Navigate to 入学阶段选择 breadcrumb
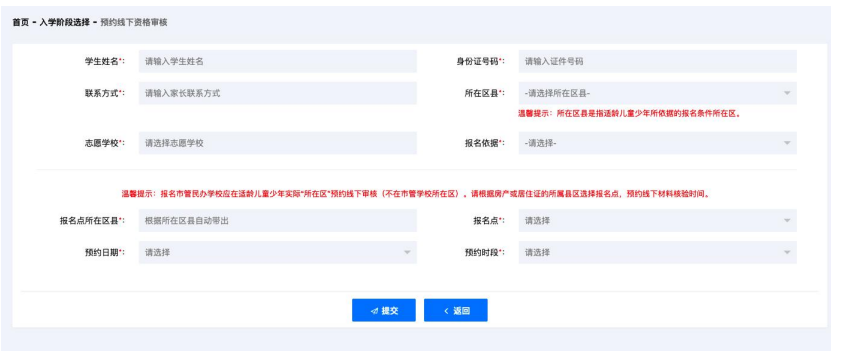This screenshot has height=362, width=842. [x=64, y=23]
